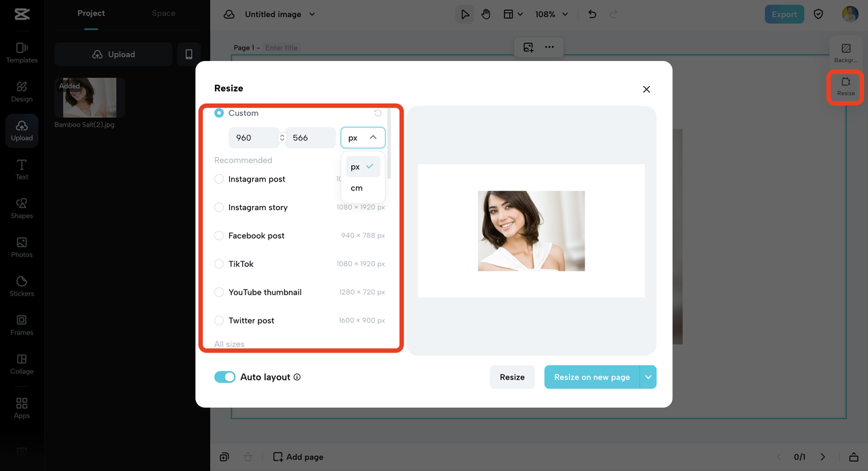Screen dimensions: 868x471
Task: Select the Instagram story radio option
Action: coord(219,207)
